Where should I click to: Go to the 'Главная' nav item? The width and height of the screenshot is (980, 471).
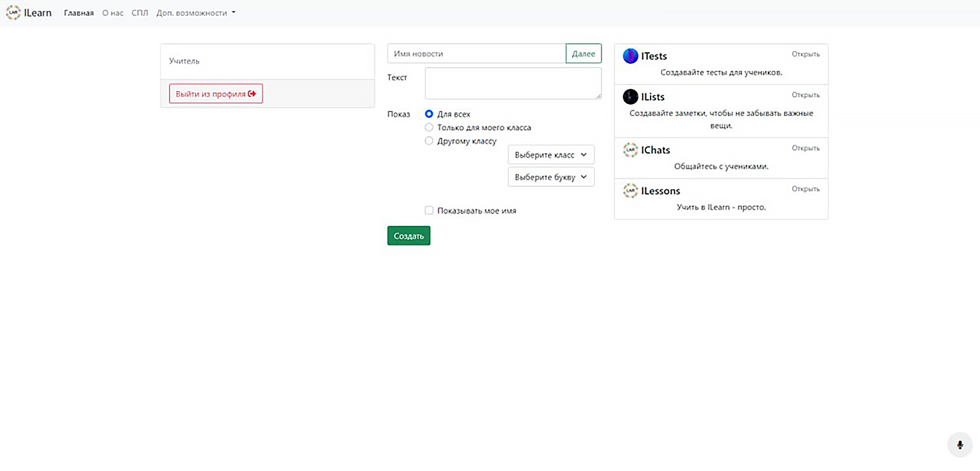[x=79, y=13]
